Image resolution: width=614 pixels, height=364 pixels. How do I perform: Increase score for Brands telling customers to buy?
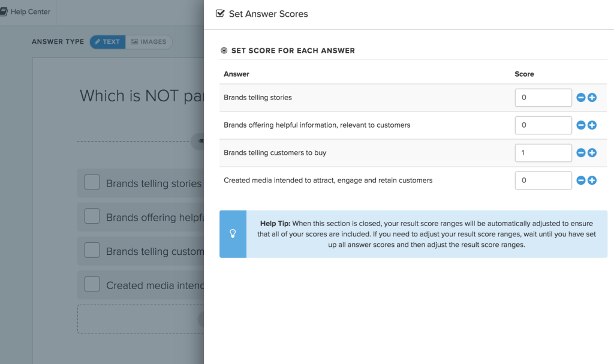pyautogui.click(x=592, y=153)
